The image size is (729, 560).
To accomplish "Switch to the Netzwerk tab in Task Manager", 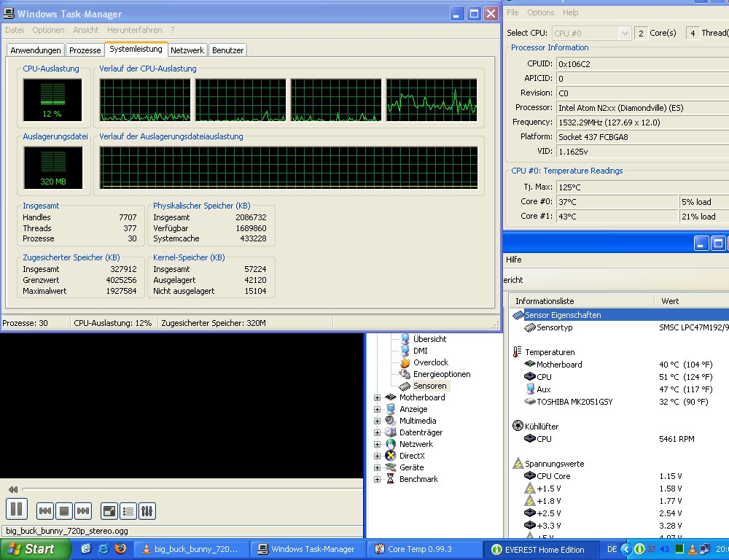I will (x=187, y=50).
